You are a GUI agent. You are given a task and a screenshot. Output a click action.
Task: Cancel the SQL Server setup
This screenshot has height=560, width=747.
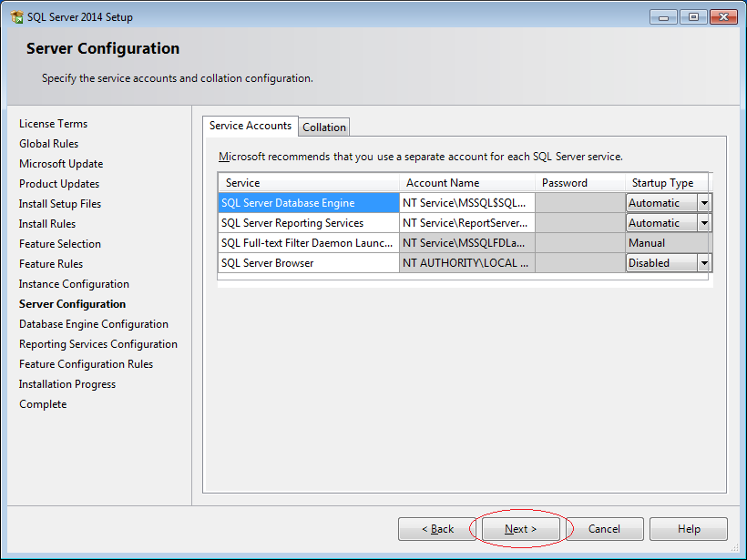(x=604, y=529)
